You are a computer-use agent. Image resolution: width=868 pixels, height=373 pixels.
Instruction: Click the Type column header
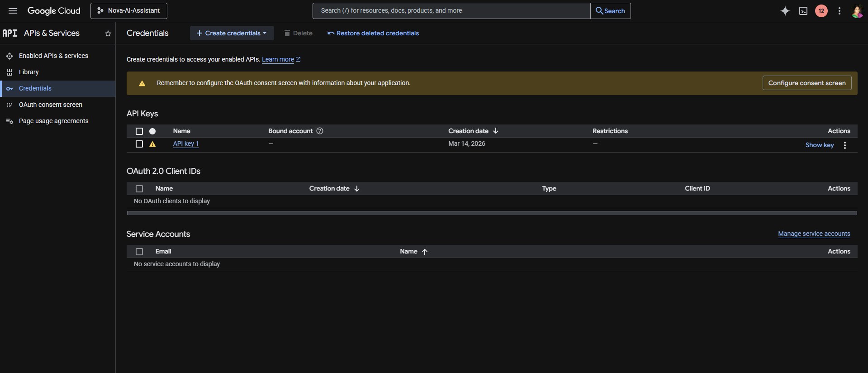pyautogui.click(x=549, y=188)
